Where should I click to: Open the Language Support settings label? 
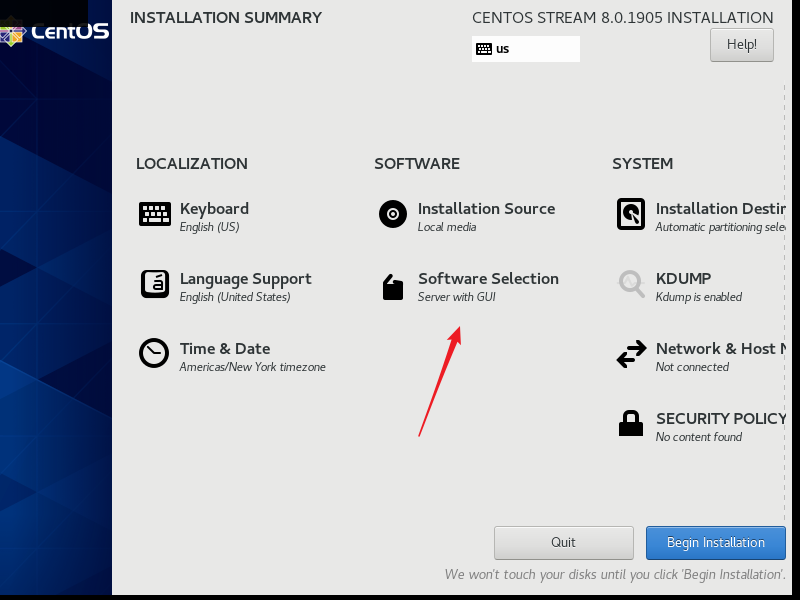click(x=245, y=279)
